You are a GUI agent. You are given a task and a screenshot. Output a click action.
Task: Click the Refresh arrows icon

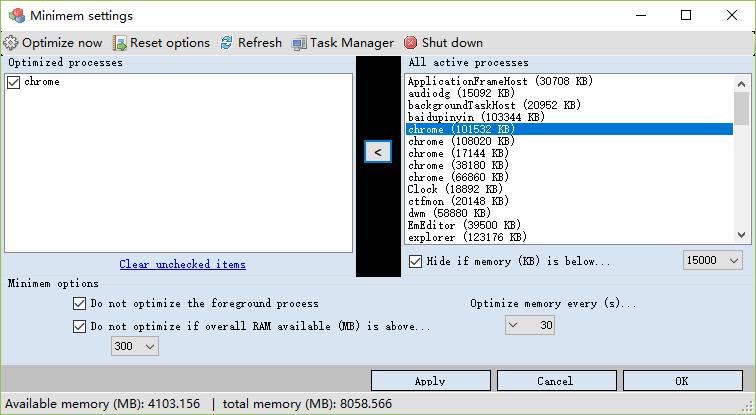[x=227, y=43]
